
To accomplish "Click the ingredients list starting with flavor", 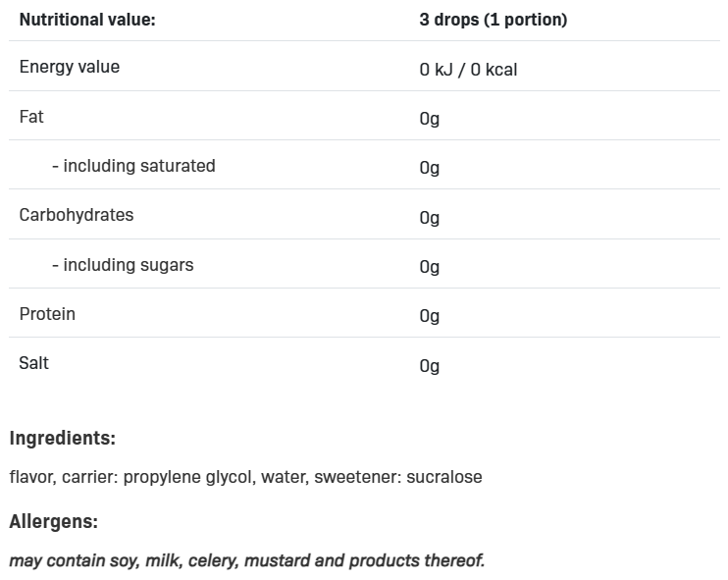I will tap(245, 477).
